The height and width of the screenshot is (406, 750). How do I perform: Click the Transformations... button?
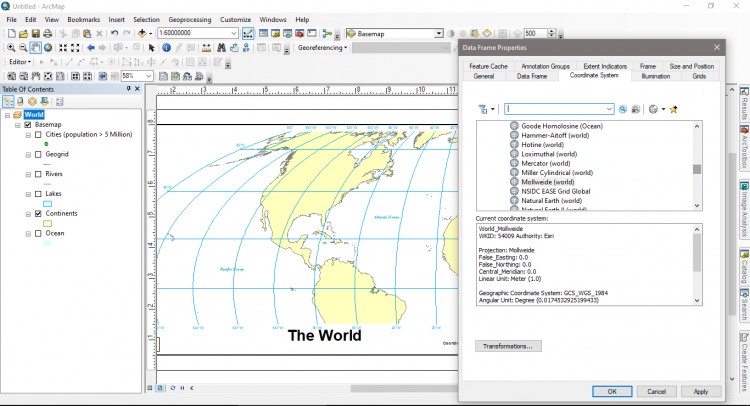pos(508,346)
